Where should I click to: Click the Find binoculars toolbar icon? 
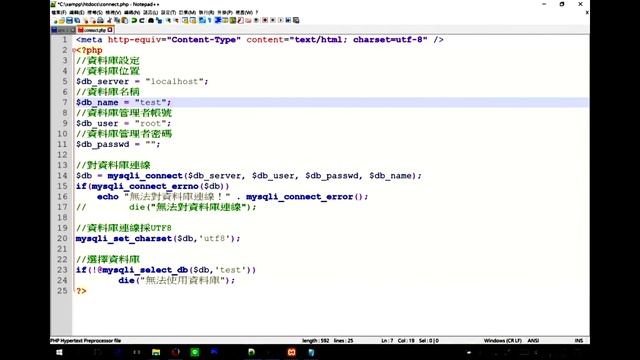click(151, 20)
